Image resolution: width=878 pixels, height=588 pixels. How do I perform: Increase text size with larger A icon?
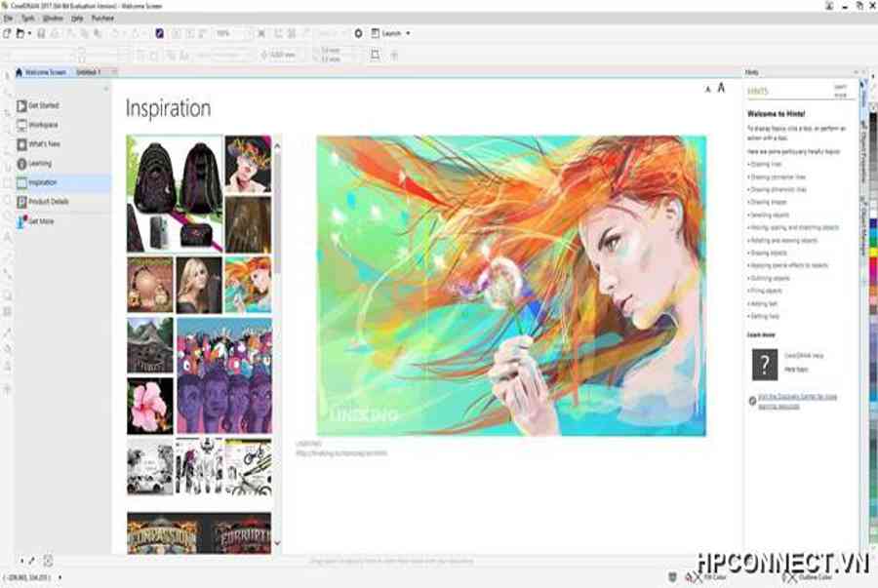coord(721,88)
